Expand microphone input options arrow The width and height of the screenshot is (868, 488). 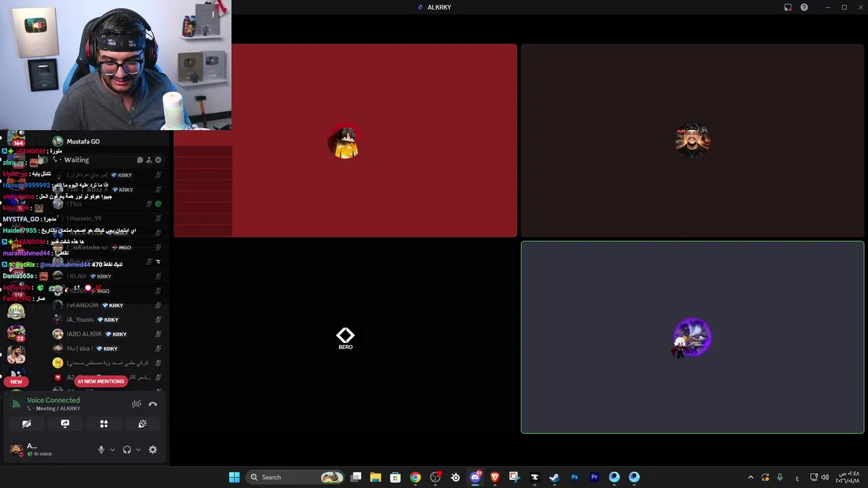[113, 449]
